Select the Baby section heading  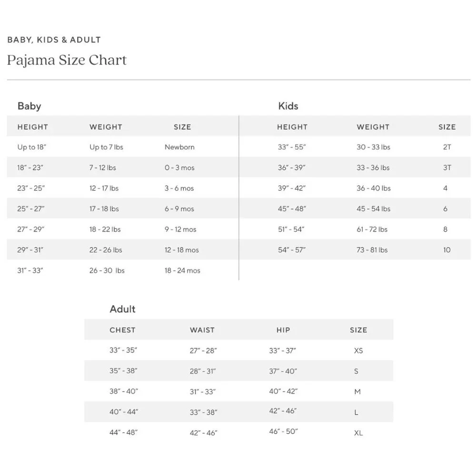coord(29,106)
